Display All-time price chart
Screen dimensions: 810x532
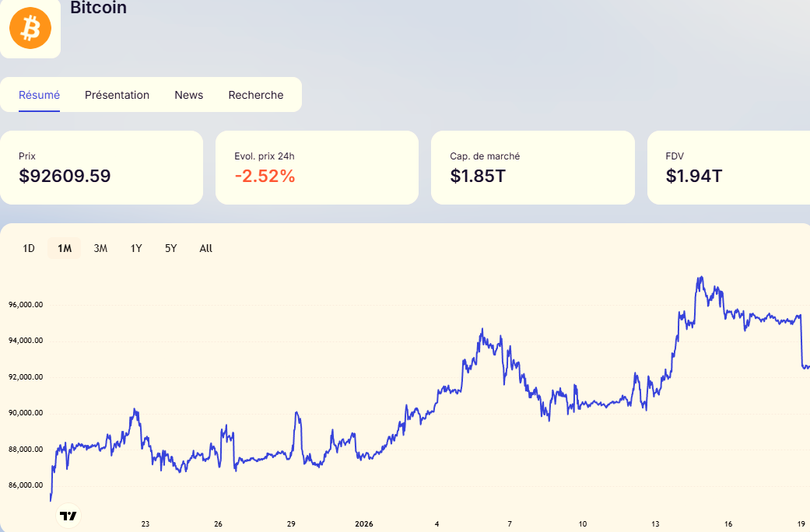[205, 249]
